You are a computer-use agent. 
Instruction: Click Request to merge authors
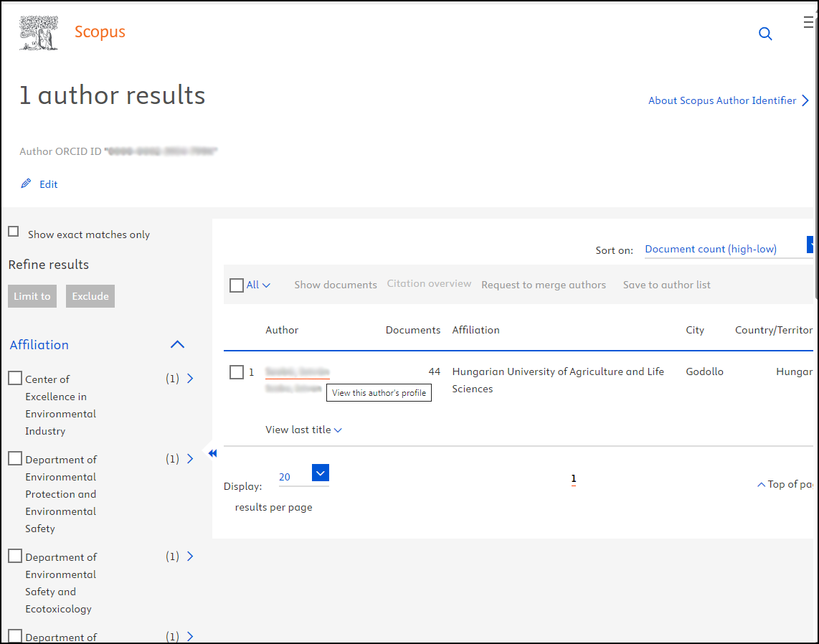click(x=544, y=285)
